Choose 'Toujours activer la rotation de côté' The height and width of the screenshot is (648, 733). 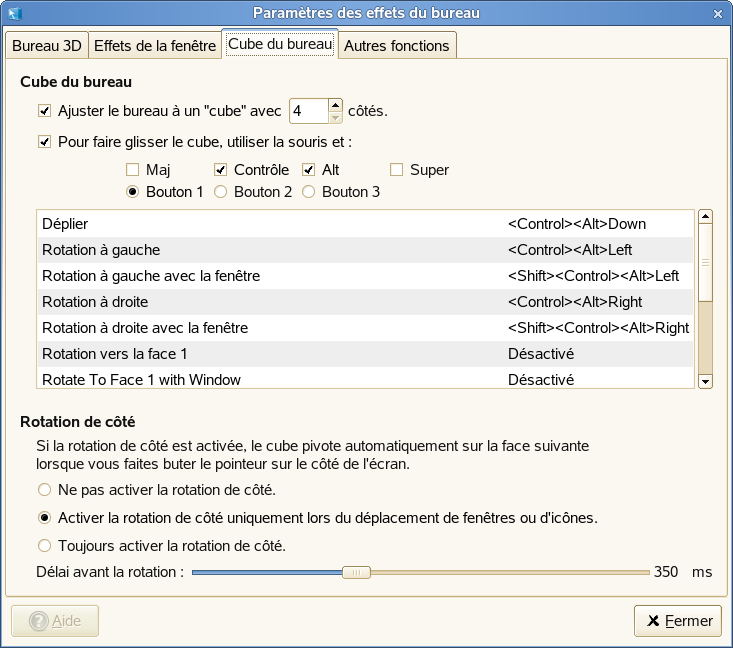tap(44, 546)
